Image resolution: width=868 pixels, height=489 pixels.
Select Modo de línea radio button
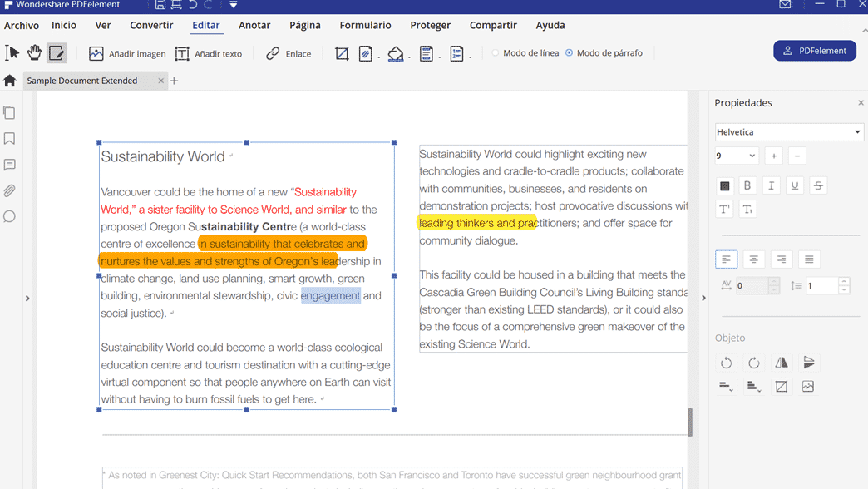pyautogui.click(x=496, y=53)
